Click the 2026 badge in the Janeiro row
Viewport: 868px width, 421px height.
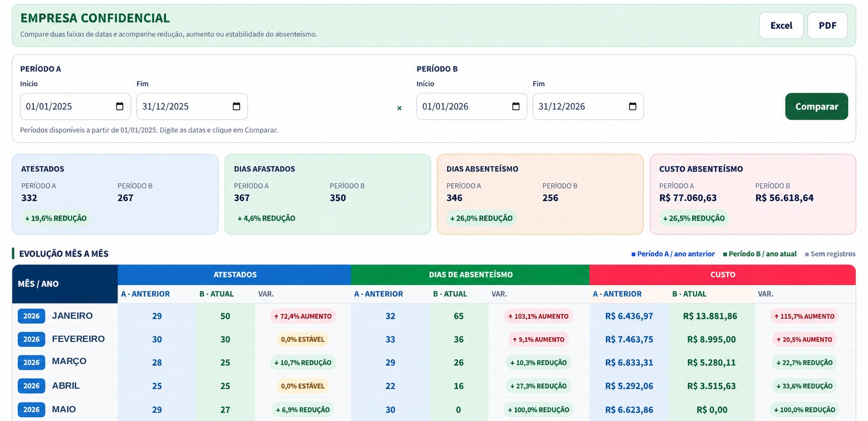[31, 316]
